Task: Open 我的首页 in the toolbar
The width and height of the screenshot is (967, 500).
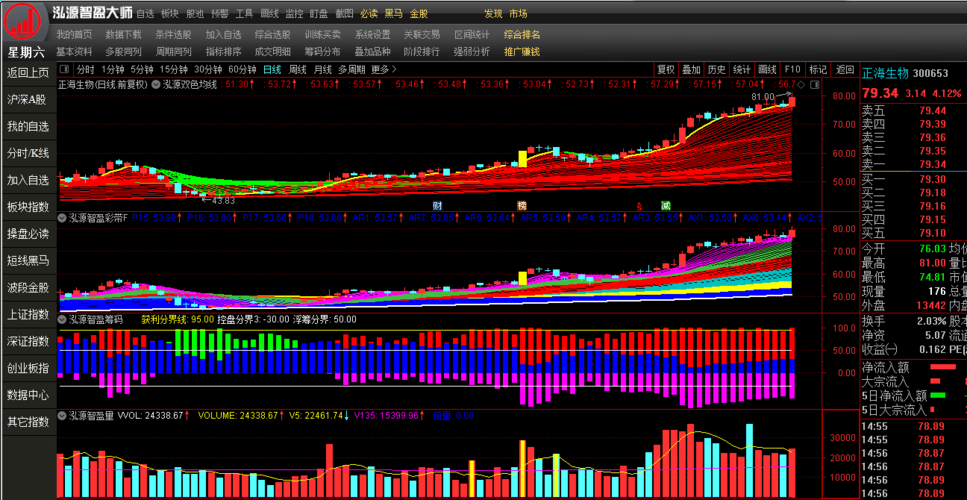Action: pos(74,35)
